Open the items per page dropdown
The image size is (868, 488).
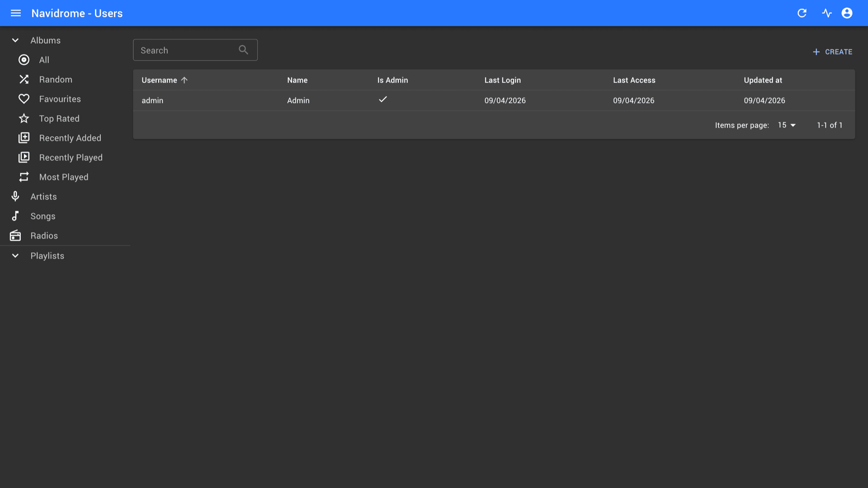[x=787, y=125]
